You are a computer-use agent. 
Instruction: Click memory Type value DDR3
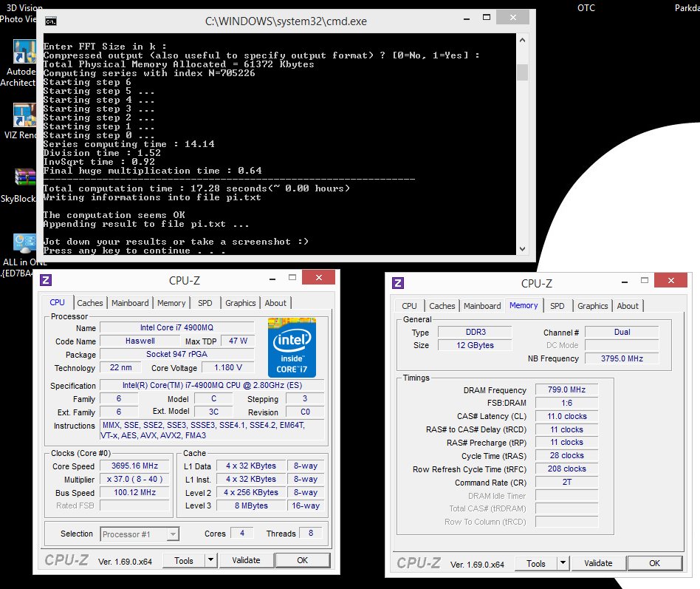point(475,332)
